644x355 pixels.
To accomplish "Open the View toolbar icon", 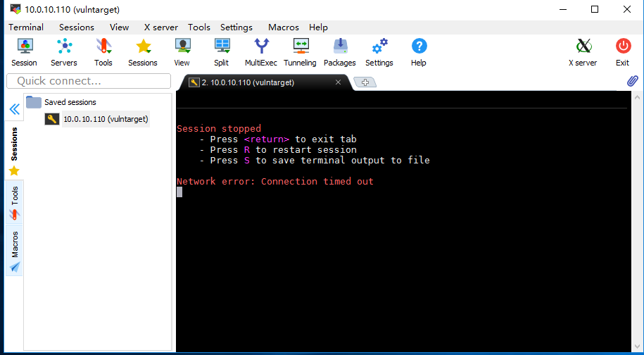I will (182, 52).
